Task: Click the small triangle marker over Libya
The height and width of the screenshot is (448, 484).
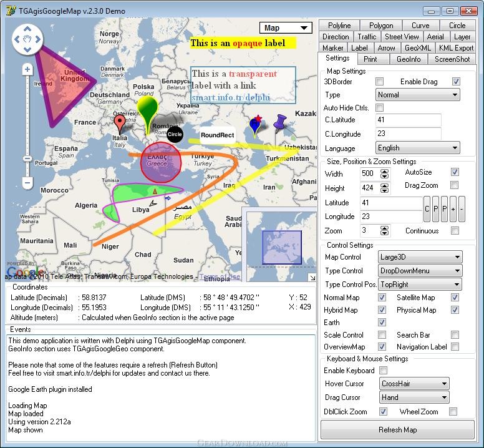Action: click(155, 192)
